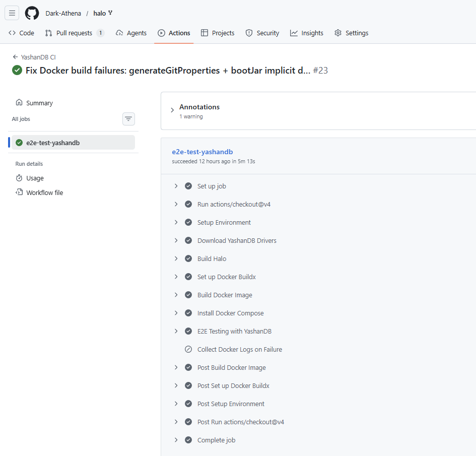
Task: Click the back arrow to YashanDB CI
Action: pos(15,57)
